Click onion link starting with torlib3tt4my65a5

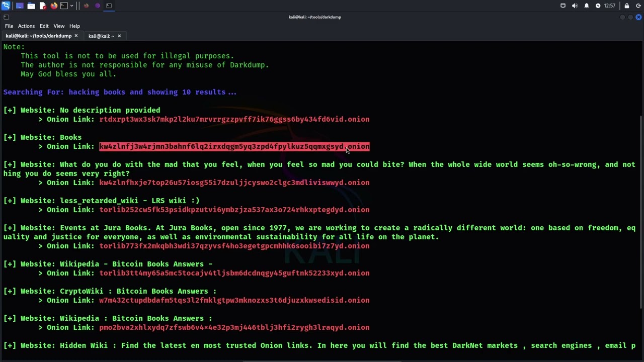pos(234,273)
